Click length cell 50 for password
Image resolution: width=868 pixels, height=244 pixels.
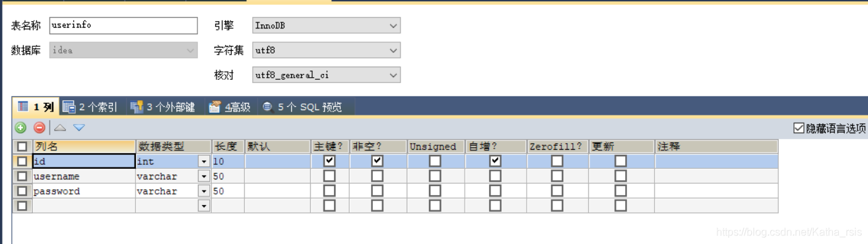point(228,191)
